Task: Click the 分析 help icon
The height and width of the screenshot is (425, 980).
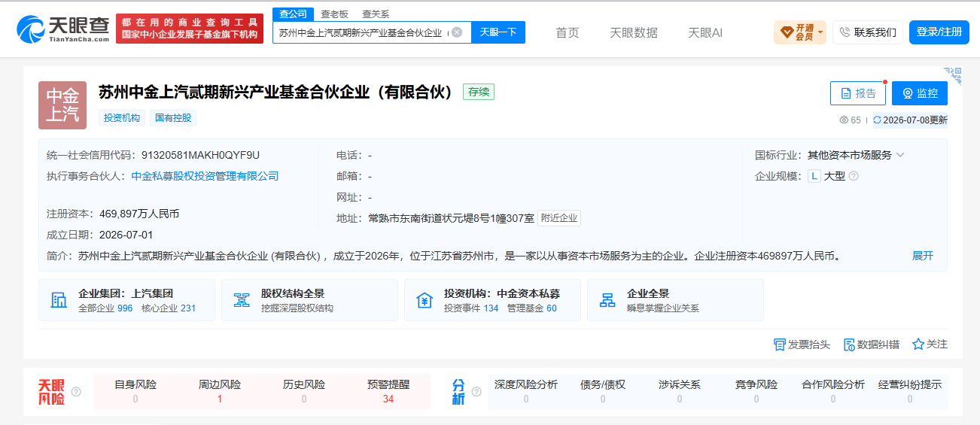Action: point(476,392)
